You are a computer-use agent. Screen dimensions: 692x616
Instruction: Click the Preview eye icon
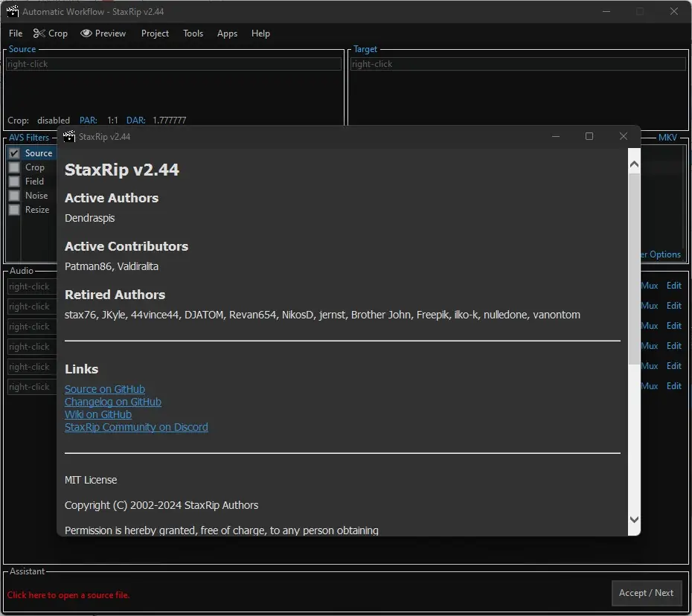tap(86, 33)
